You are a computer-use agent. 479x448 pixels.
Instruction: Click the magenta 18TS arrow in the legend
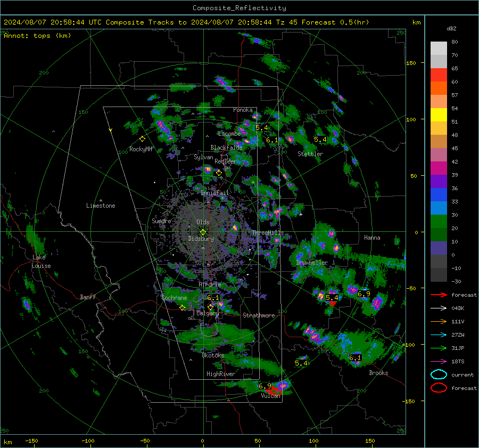pyautogui.click(x=439, y=362)
